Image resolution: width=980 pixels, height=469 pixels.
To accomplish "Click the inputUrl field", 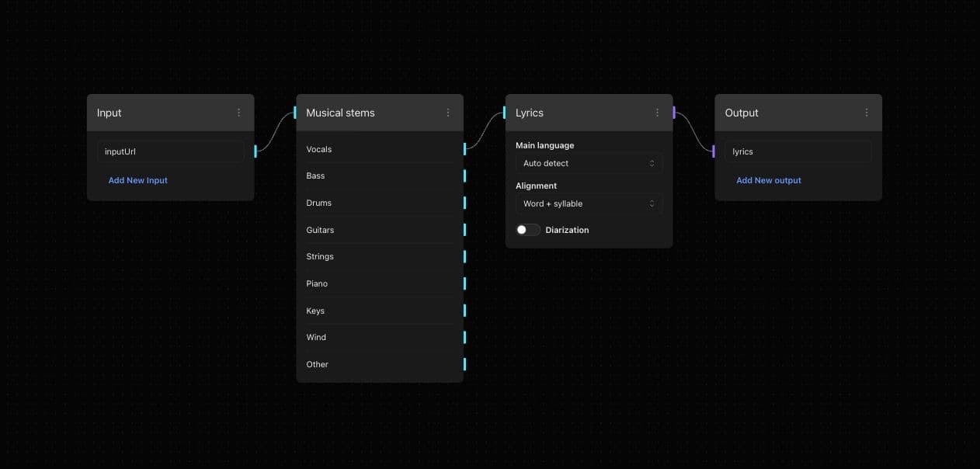I will click(170, 151).
